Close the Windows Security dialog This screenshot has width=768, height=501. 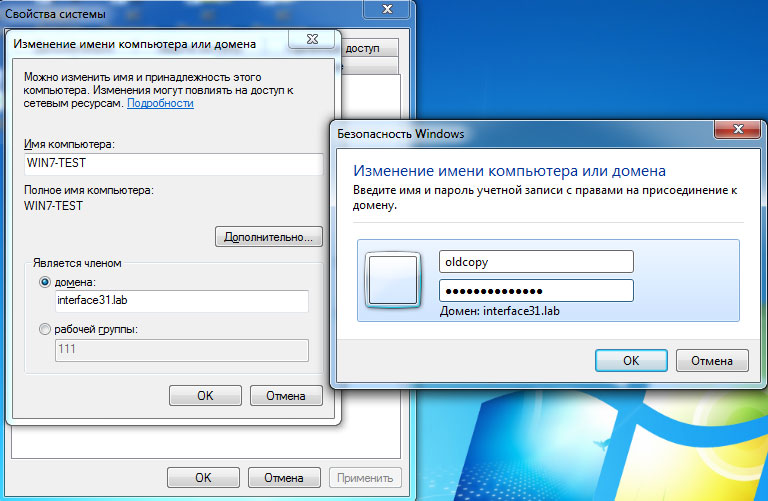(739, 129)
